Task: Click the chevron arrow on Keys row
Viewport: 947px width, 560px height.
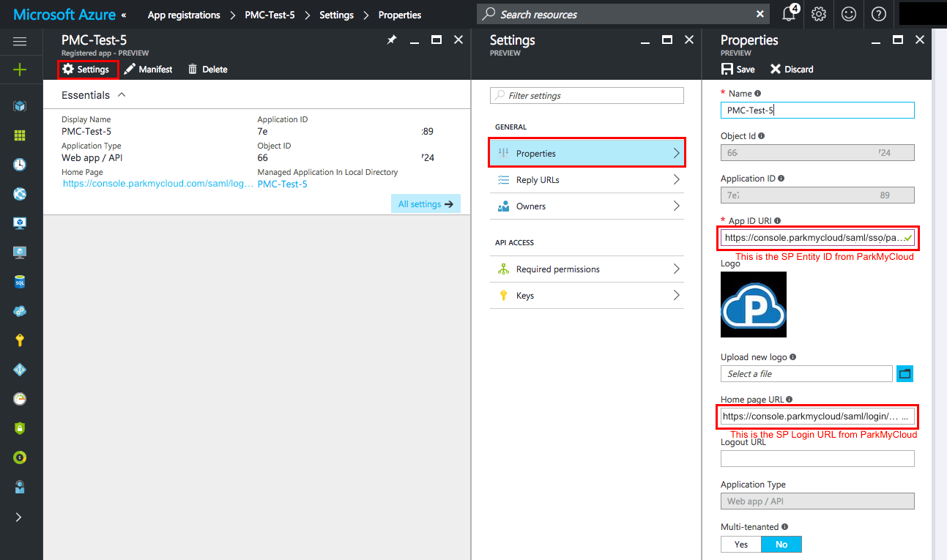Action: click(x=676, y=296)
